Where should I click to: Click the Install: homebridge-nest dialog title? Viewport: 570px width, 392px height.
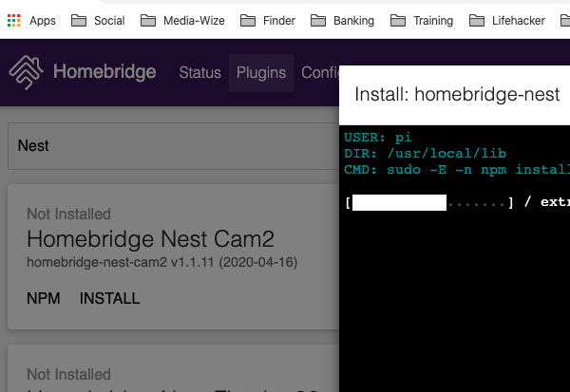click(457, 95)
